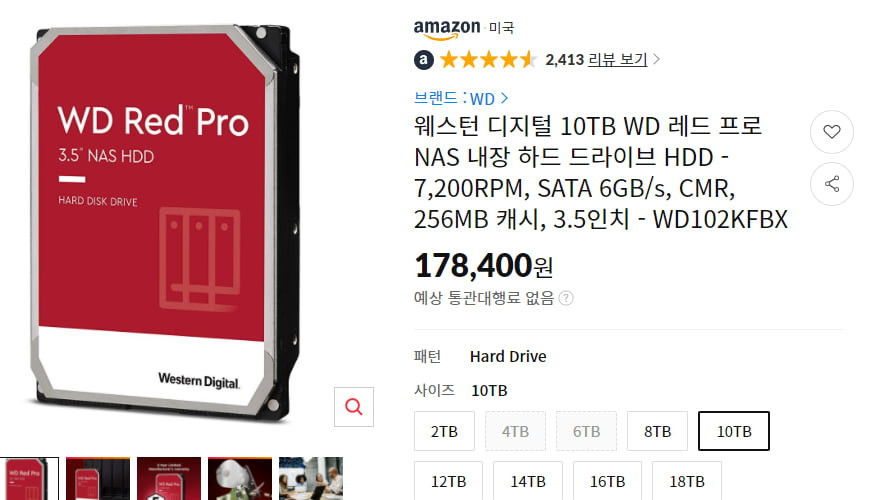The width and height of the screenshot is (878, 500).
Task: View the third product thumbnail
Action: 169,479
